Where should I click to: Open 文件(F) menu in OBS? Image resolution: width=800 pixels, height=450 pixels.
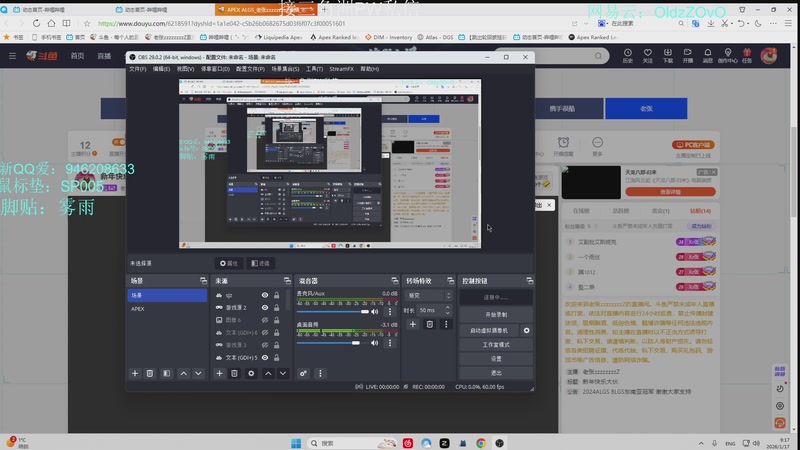[x=137, y=69]
